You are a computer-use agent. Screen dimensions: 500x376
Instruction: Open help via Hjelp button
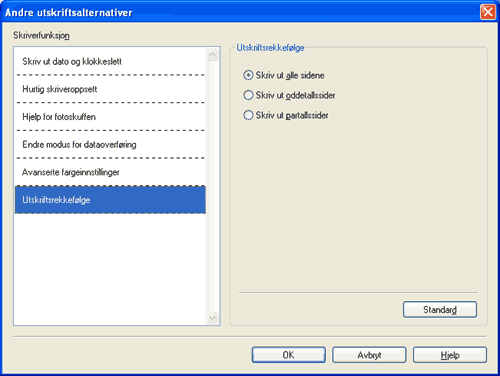pyautogui.click(x=450, y=355)
